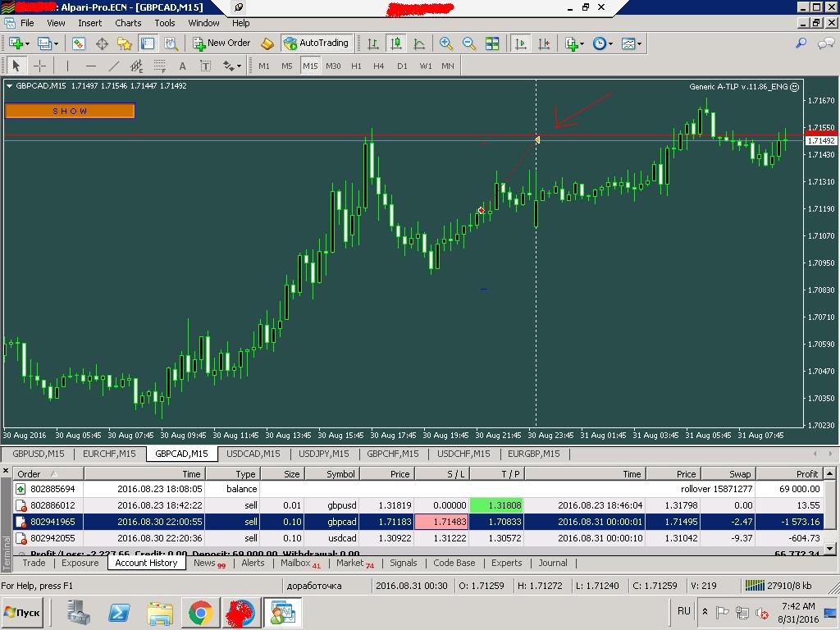Image resolution: width=840 pixels, height=630 pixels.
Task: Switch timeframe to H4
Action: (x=379, y=66)
